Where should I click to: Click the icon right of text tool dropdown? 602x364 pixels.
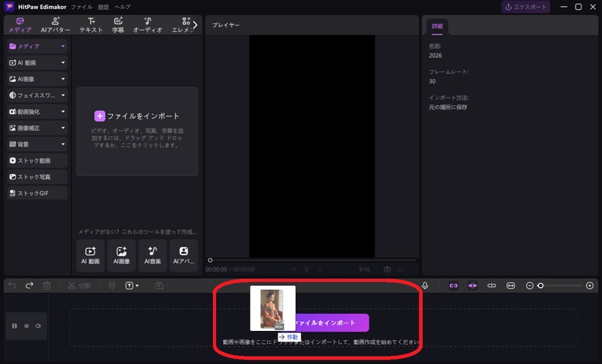coord(159,286)
